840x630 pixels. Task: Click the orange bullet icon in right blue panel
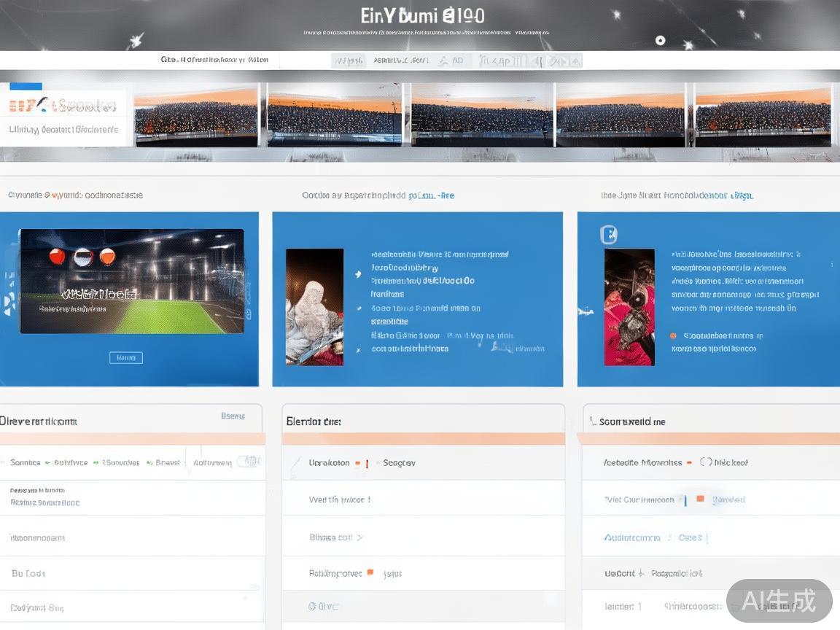pos(672,336)
